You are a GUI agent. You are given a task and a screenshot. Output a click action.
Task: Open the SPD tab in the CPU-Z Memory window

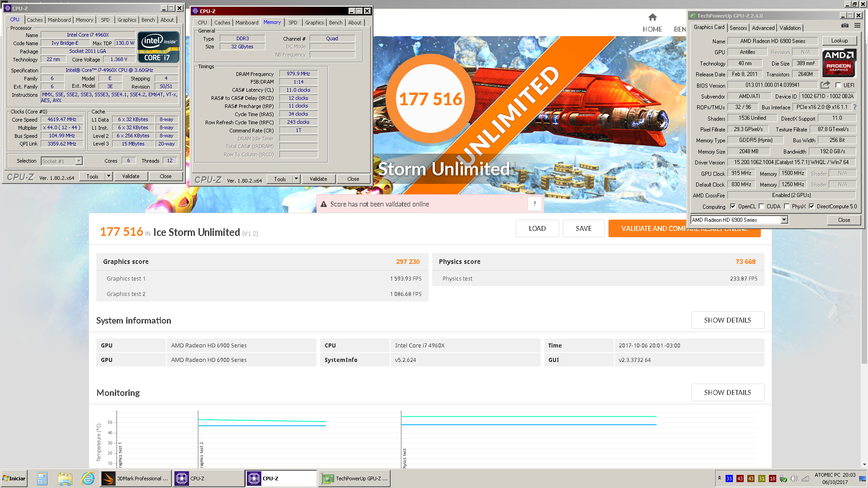[293, 23]
